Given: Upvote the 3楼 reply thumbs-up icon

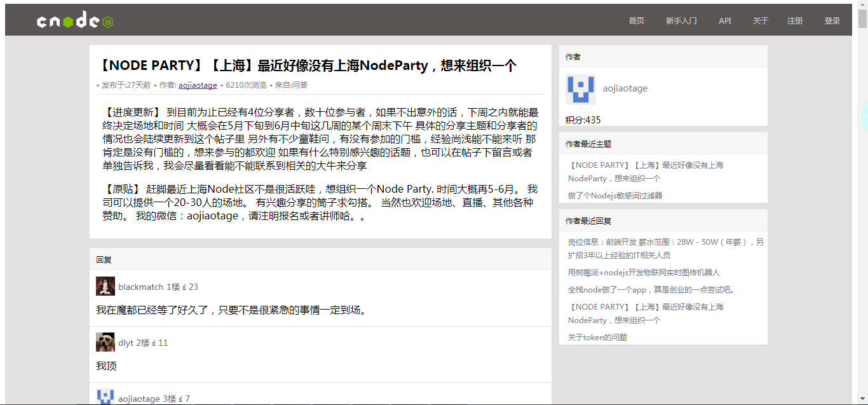Looking at the screenshot, I should pyautogui.click(x=180, y=399).
